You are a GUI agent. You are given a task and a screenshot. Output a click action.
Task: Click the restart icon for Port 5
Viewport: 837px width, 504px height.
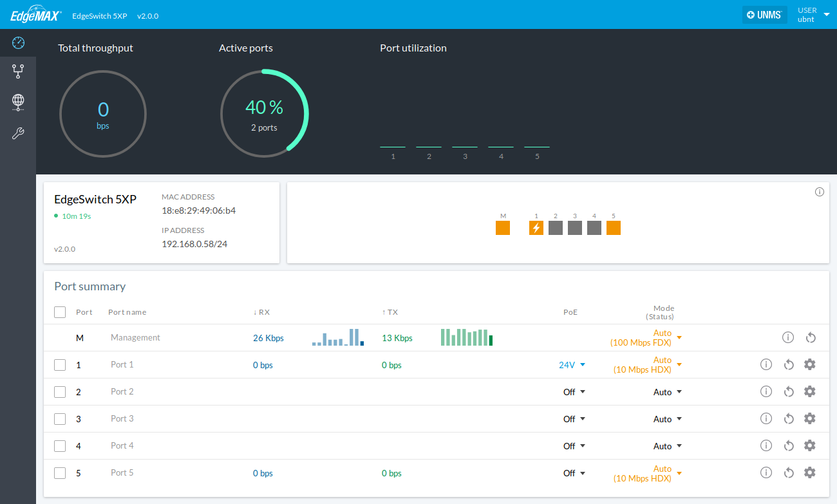pyautogui.click(x=789, y=472)
